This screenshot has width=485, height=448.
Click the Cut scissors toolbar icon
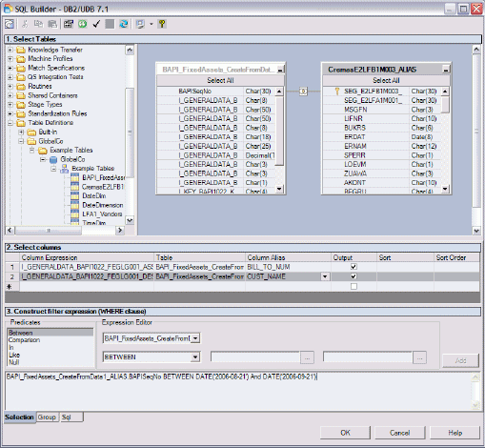point(25,24)
